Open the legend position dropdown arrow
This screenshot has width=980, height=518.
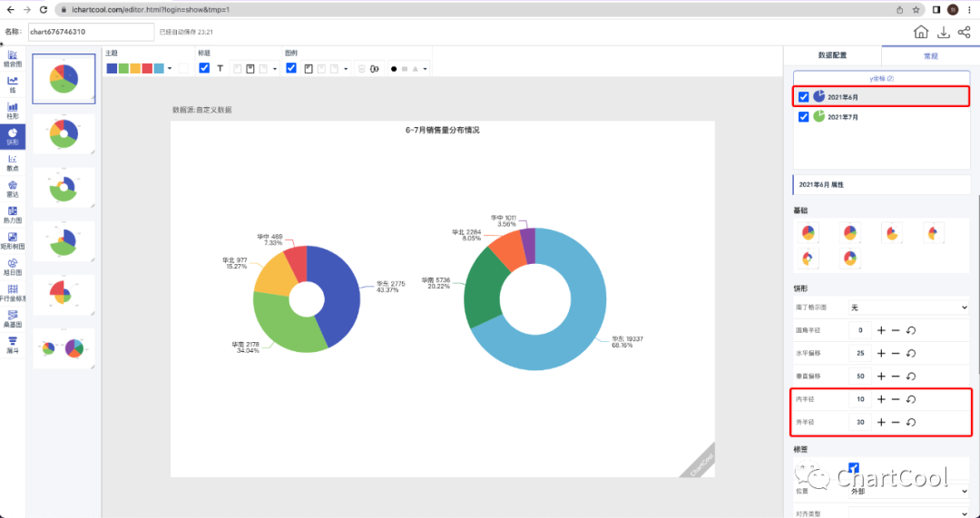click(347, 69)
